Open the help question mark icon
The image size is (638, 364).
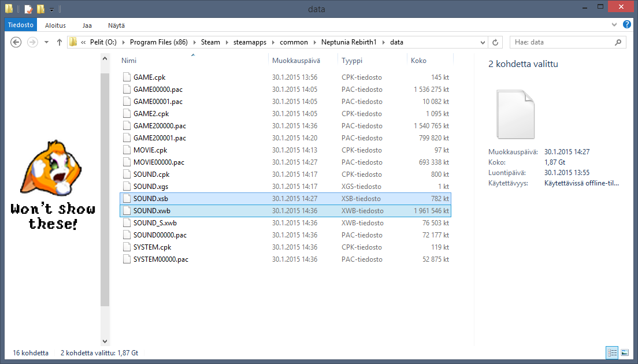627,24
